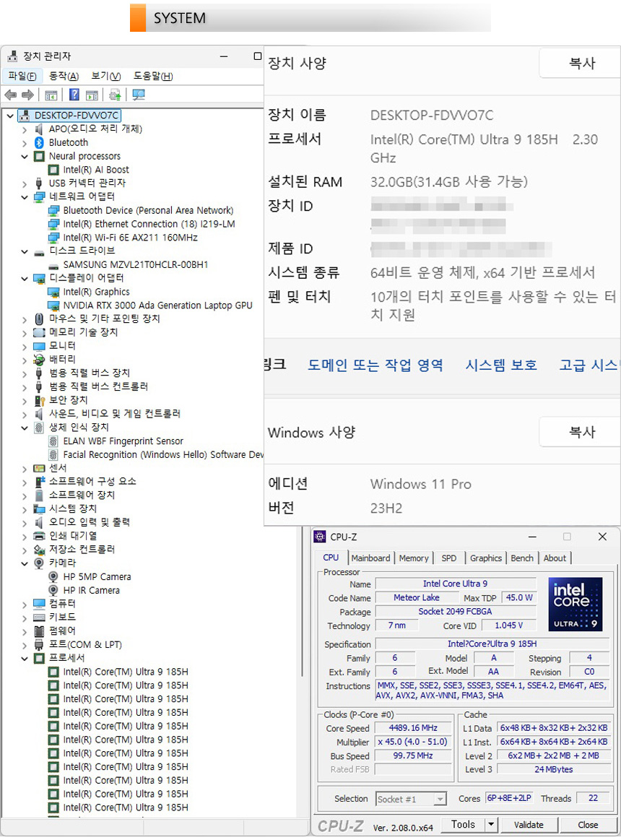Select NVIDIA RTX 3000 Ada Generation Laptop GPU
Image resolution: width=621 pixels, height=840 pixels.
point(157,306)
